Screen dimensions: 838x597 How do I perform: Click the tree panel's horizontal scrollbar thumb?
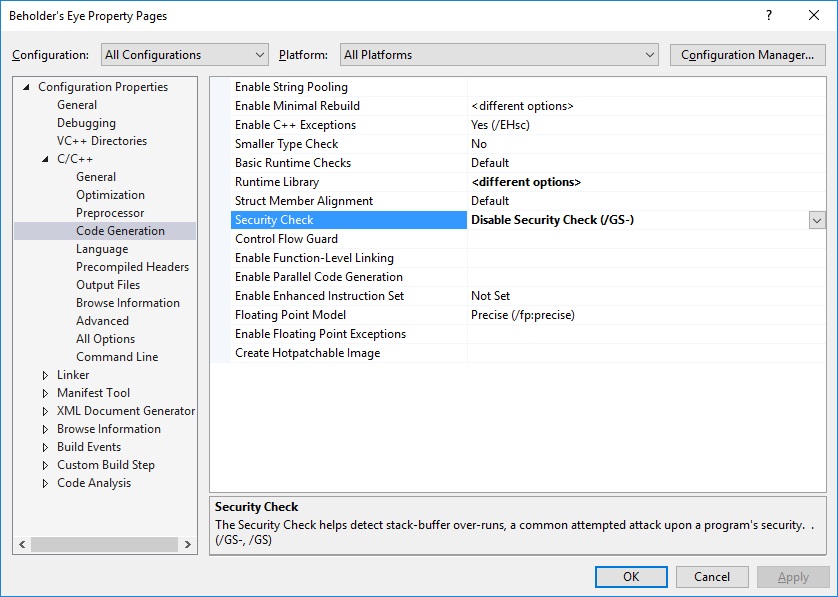(x=104, y=545)
